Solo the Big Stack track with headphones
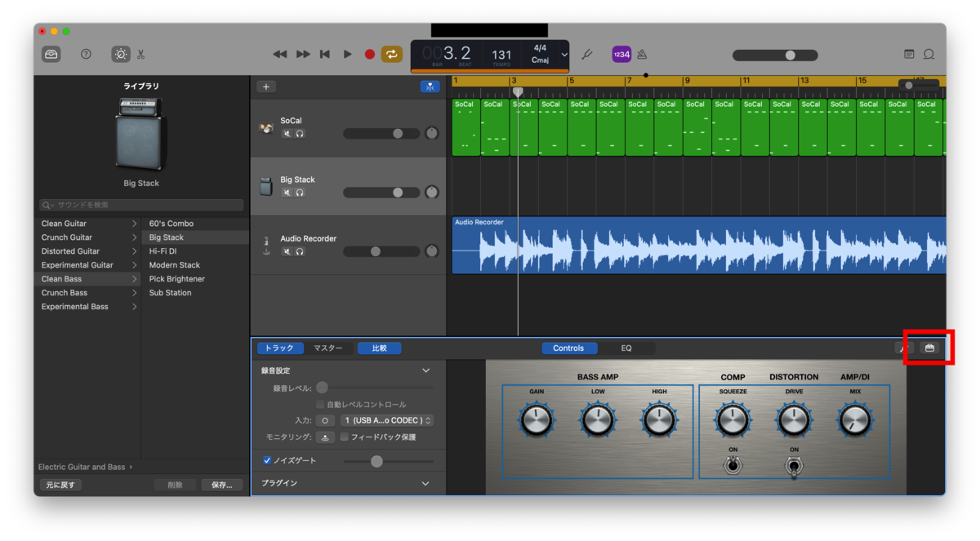This screenshot has width=980, height=541. (x=300, y=193)
